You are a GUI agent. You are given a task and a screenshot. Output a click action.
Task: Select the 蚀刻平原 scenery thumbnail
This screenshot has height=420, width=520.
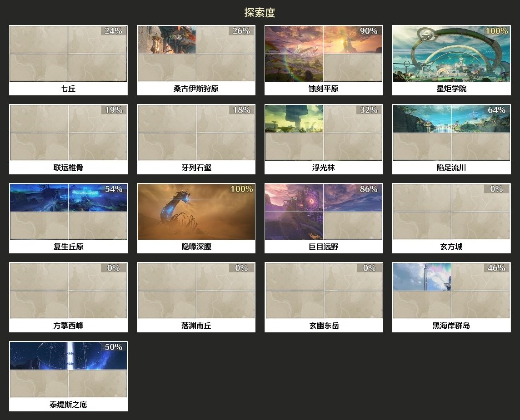324,54
